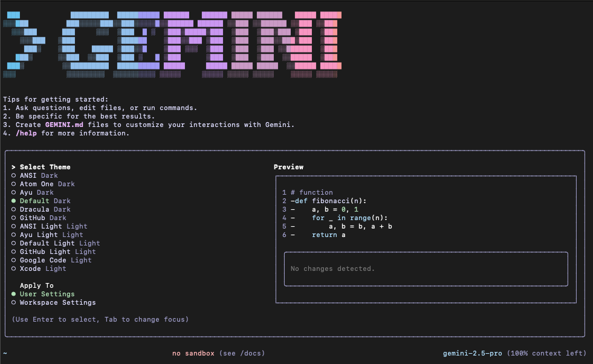The height and width of the screenshot is (364, 593).
Task: Click tip 1 'Ask questions, edit files'
Action: pos(100,108)
